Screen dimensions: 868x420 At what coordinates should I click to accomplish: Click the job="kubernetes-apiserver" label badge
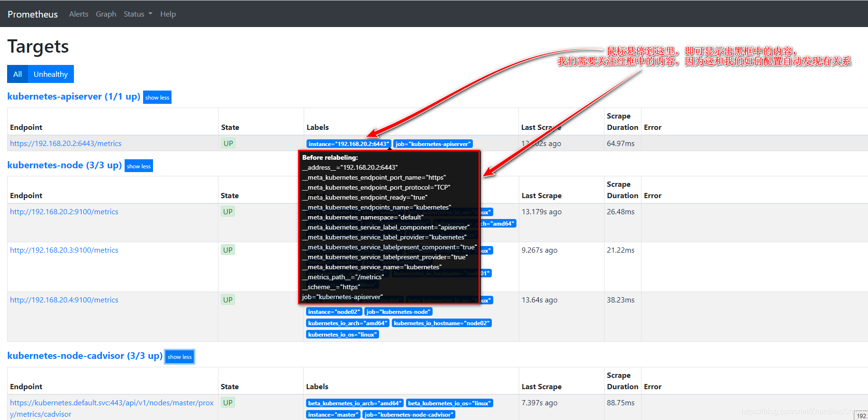(x=433, y=144)
